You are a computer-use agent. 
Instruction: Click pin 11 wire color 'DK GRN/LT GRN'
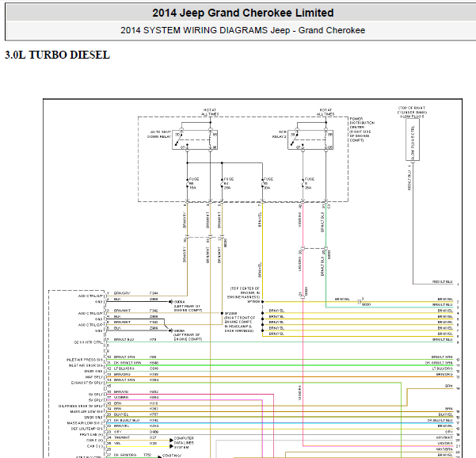(x=128, y=363)
